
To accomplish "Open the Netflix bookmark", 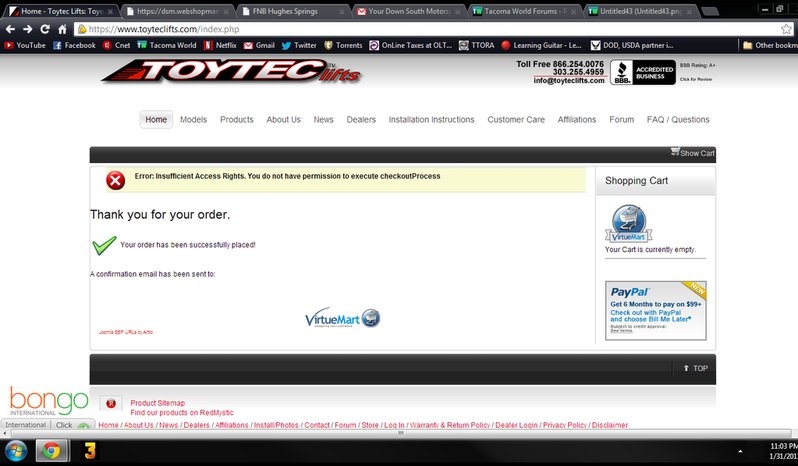I will point(220,45).
